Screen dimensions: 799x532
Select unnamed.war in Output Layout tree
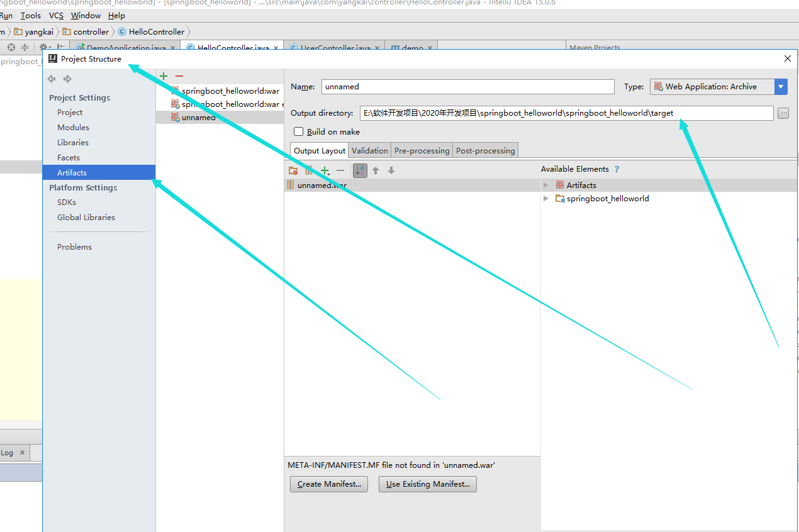click(x=412, y=186)
